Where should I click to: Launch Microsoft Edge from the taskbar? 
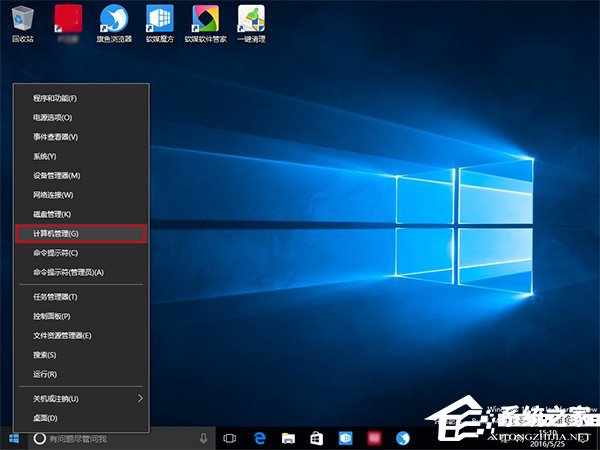click(258, 438)
